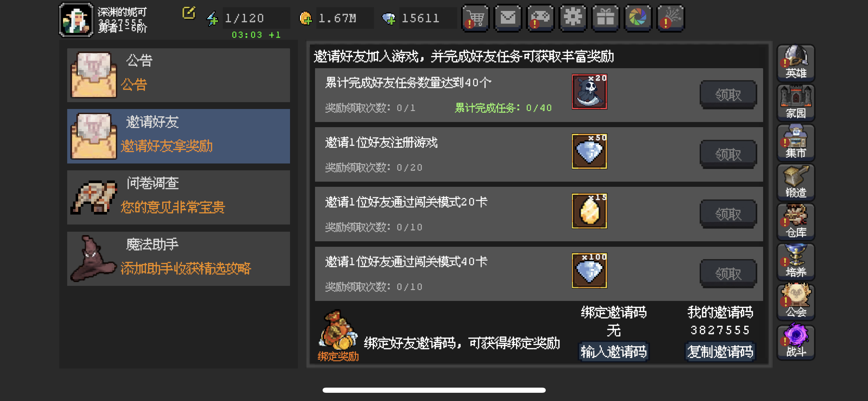Open the 魔法助手 magic assistant entry
The width and height of the screenshot is (868, 401).
coord(179,259)
